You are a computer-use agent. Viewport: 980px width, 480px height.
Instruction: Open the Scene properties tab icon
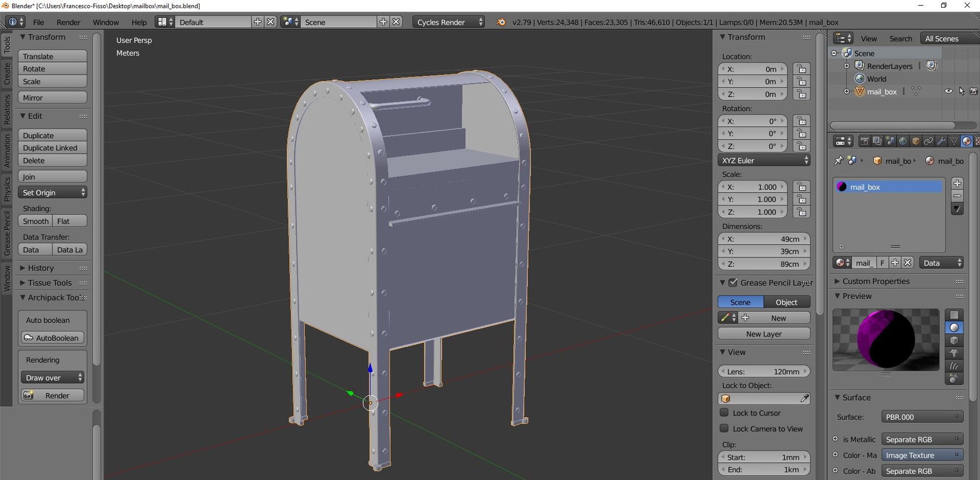click(890, 141)
